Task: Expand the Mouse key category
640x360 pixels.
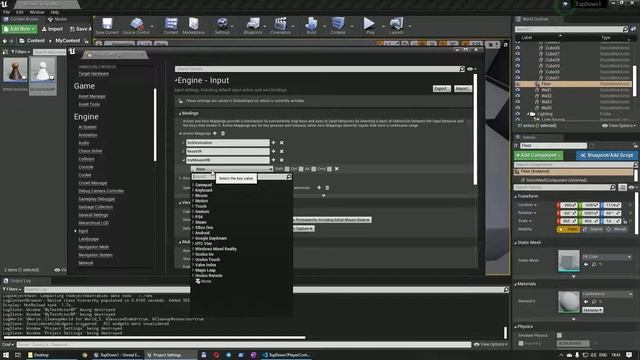Action: [193, 196]
